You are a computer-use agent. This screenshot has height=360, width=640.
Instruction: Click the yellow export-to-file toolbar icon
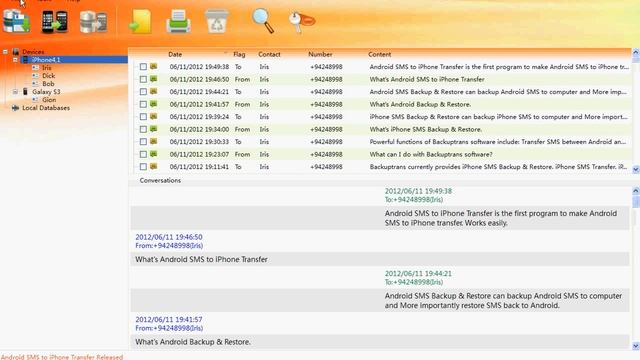pos(140,22)
